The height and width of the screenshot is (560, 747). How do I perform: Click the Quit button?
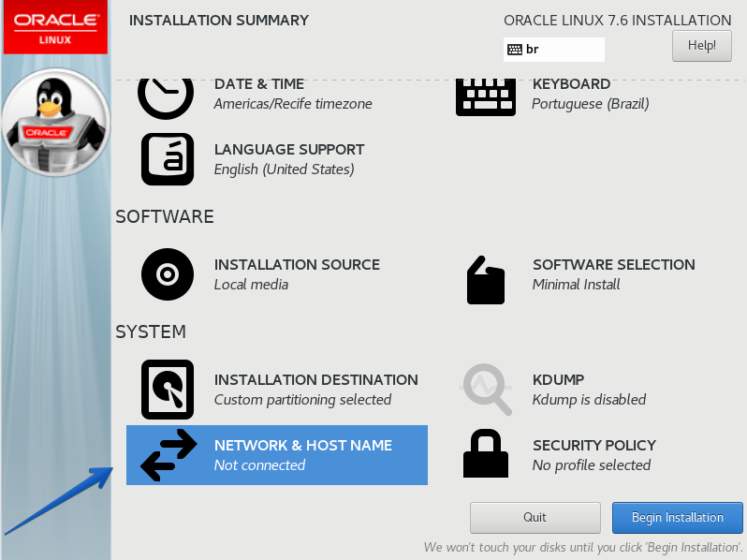pyautogui.click(x=535, y=517)
